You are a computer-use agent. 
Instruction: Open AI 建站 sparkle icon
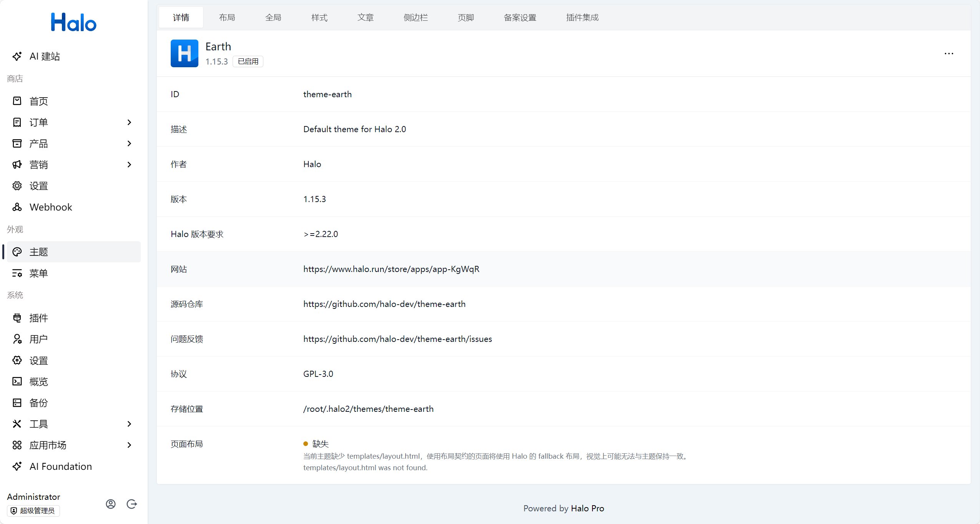click(x=17, y=56)
